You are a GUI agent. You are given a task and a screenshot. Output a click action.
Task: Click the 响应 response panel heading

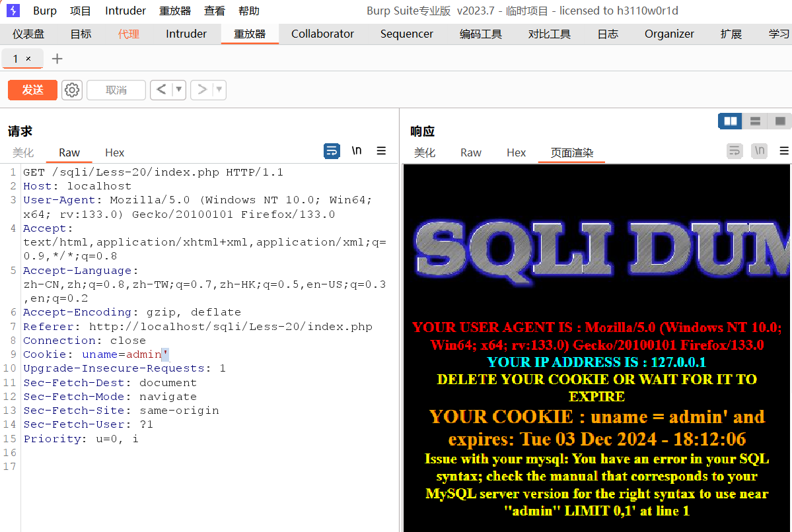pyautogui.click(x=422, y=131)
